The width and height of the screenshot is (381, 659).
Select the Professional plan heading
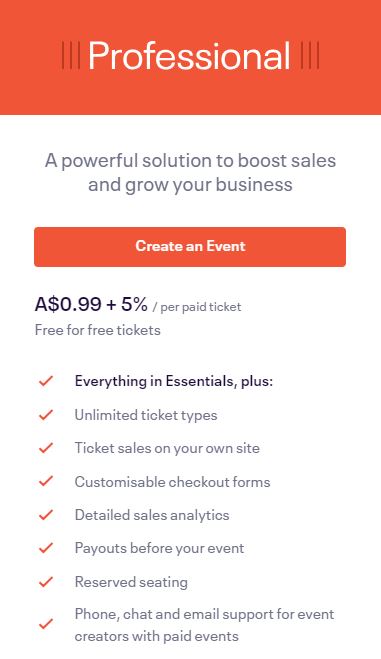coord(189,55)
